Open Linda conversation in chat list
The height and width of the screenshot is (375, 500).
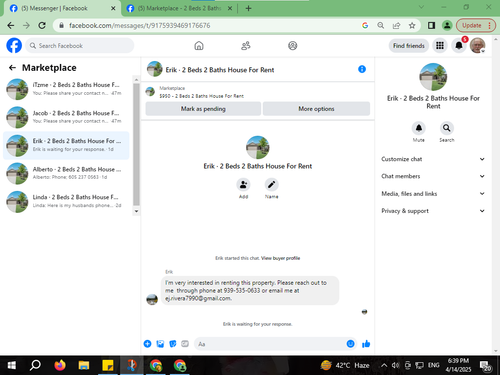[x=66, y=201]
